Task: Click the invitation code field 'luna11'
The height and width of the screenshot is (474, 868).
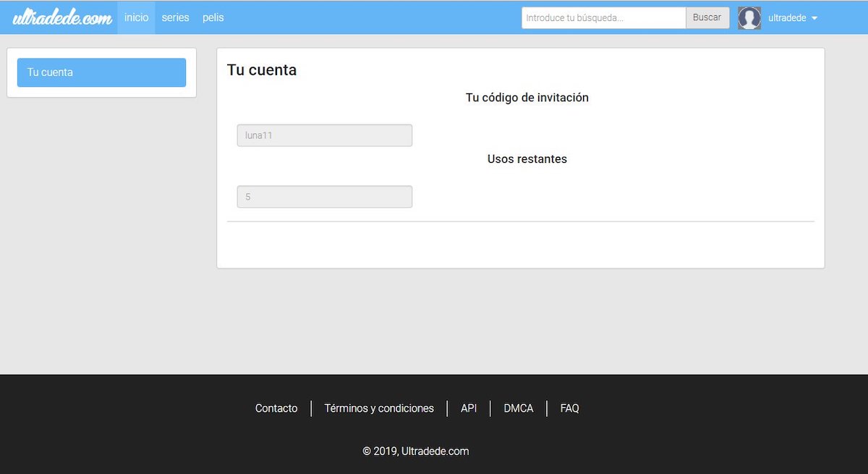Action: pos(324,135)
